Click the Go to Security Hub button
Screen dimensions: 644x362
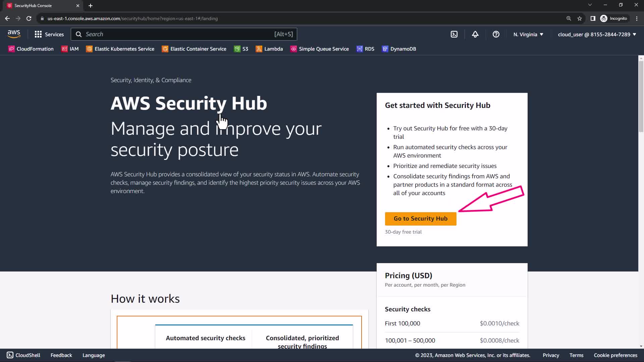click(420, 219)
